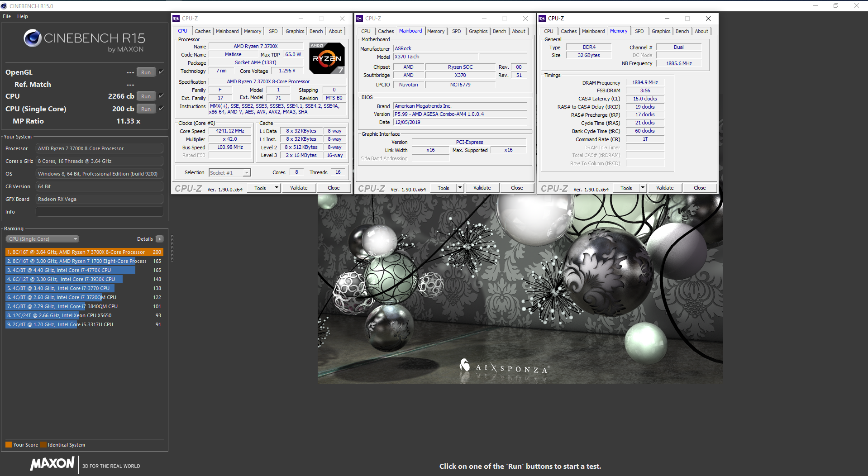Screen dimensions: 868x476
Task: Click the first CPU-Z window's title icon
Action: (x=176, y=19)
